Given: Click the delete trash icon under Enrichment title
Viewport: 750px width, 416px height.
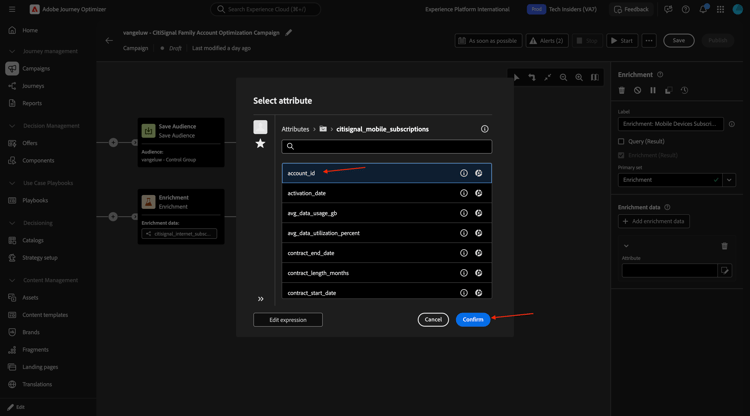Looking at the screenshot, I should pos(622,90).
